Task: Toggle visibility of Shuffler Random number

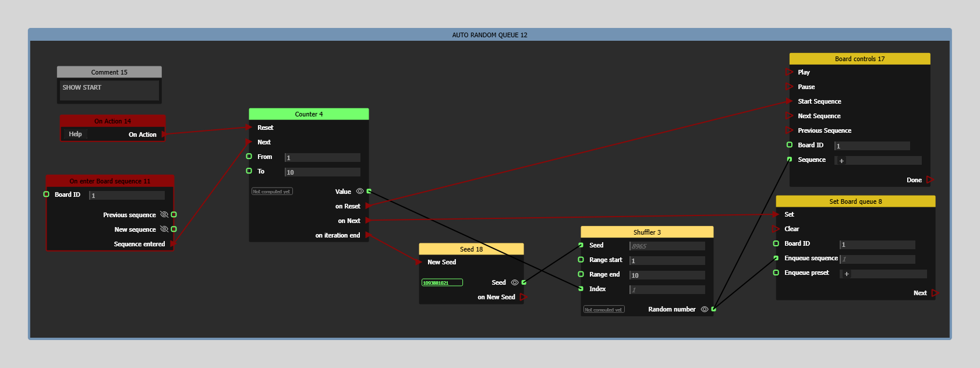Action: pos(705,309)
